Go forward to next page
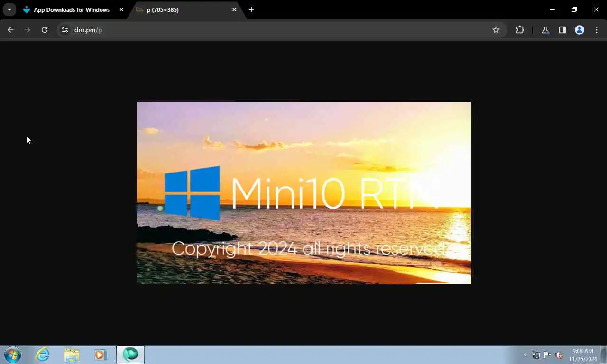This screenshot has height=364, width=607. click(x=28, y=30)
